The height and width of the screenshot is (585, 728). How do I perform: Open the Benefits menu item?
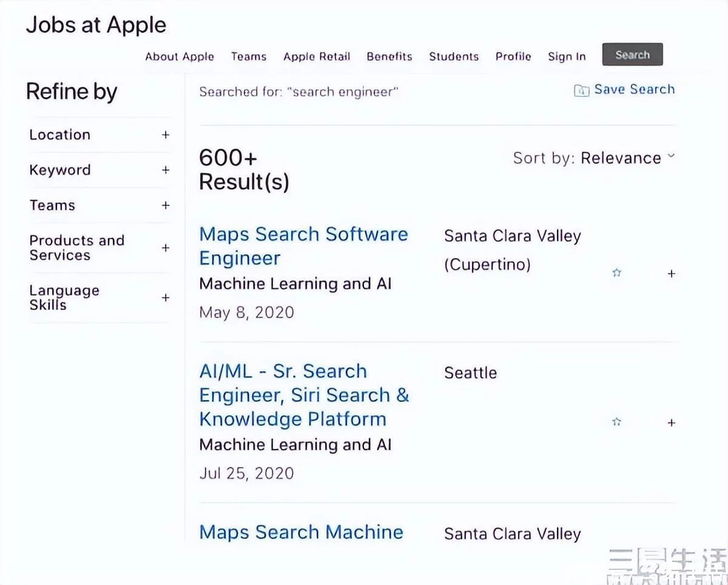point(389,56)
